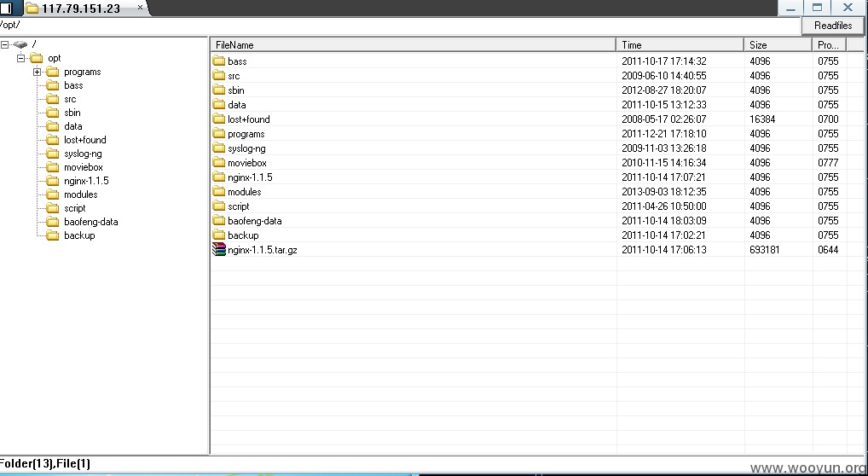Click time 2013-09-03 18:12:35

(663, 192)
